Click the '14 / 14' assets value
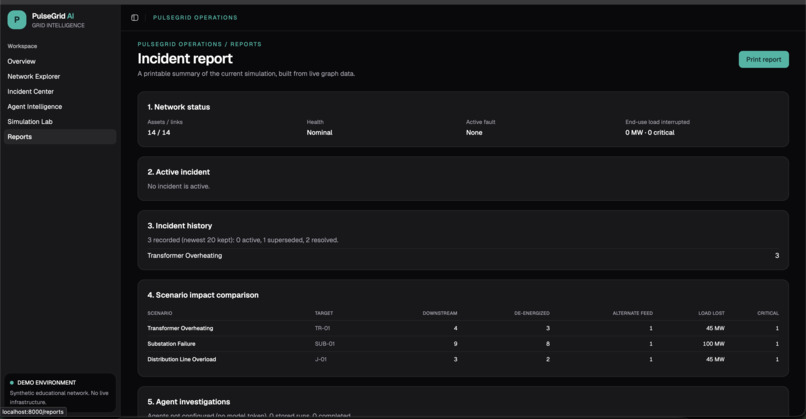This screenshot has width=806, height=419. tap(159, 133)
